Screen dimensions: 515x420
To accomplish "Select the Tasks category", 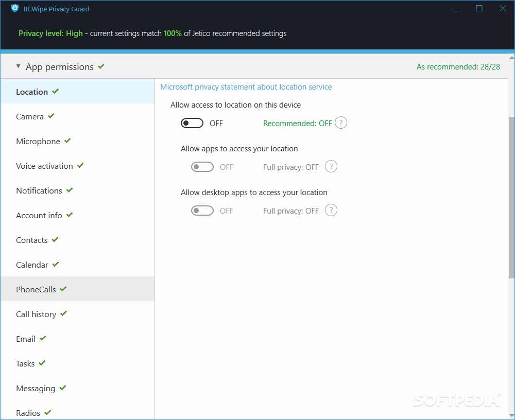I will [78, 363].
